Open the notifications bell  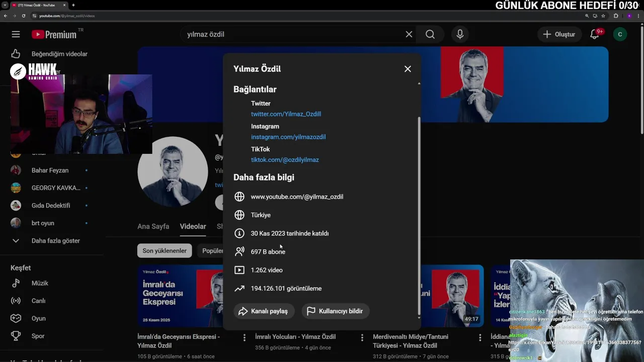[x=595, y=34]
